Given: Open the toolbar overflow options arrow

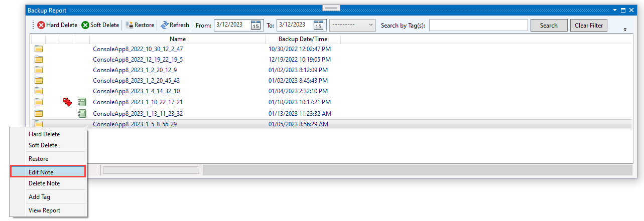Looking at the screenshot, I should [x=625, y=29].
